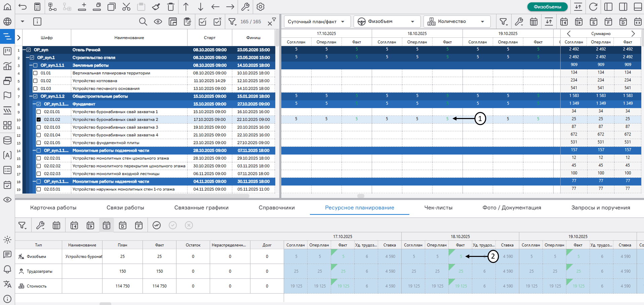644x305 pixels.
Task: Click the gear settings icon in top toolbar
Action: (261, 7)
